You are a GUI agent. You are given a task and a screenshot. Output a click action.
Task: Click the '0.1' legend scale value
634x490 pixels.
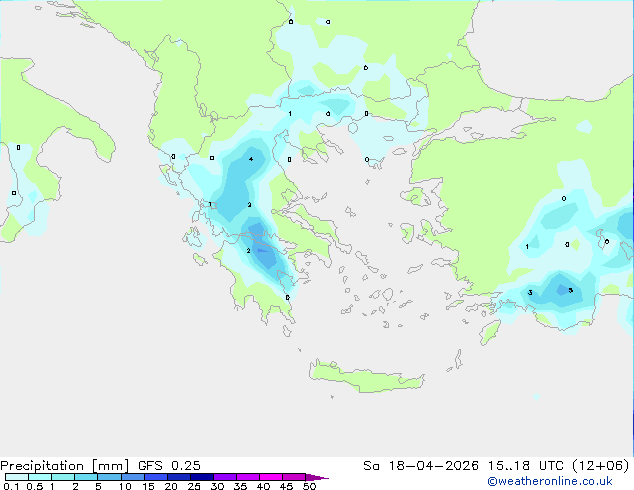point(11,486)
